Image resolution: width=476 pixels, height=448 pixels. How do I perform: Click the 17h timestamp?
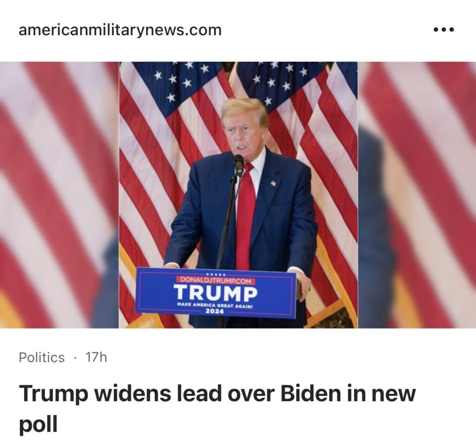click(96, 357)
